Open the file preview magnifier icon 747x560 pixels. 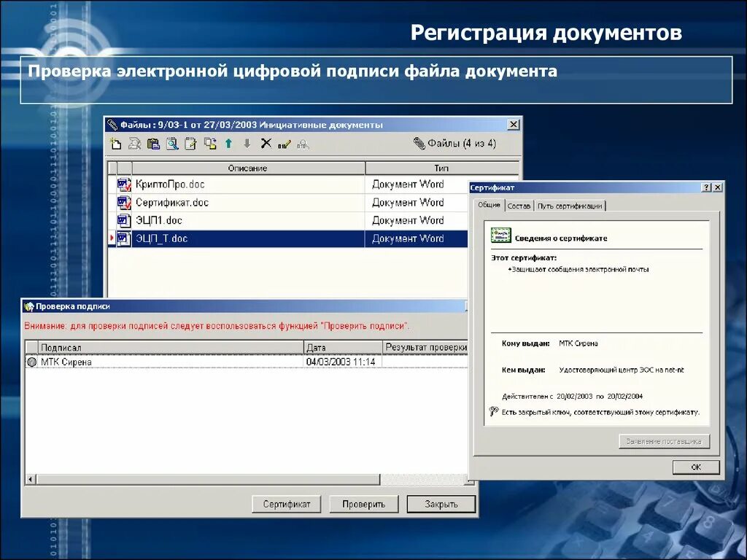point(172,144)
